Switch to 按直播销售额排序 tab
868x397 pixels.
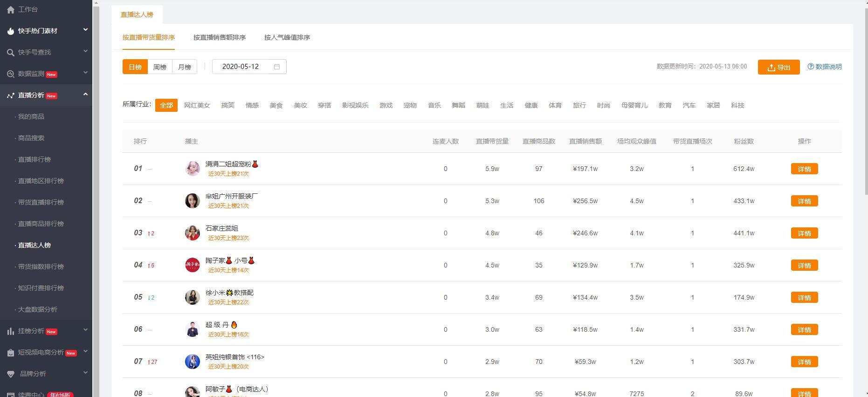[x=219, y=37]
